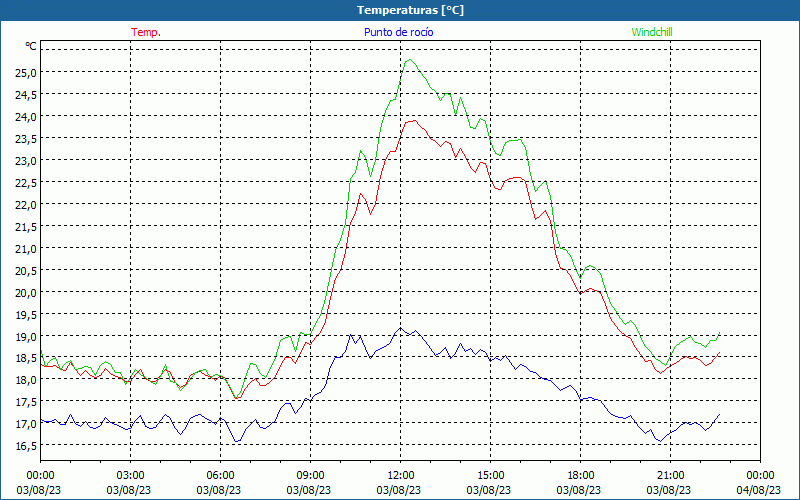Image resolution: width=800 pixels, height=500 pixels.
Task: Click the 23,5 value on the y-axis
Action: (26, 138)
